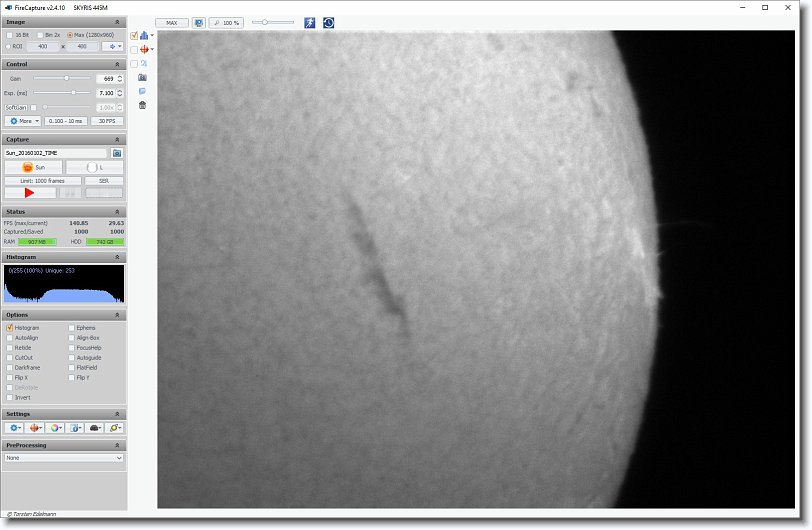This screenshot has height=530, width=812.
Task: Click the blue clock history icon
Action: click(328, 23)
